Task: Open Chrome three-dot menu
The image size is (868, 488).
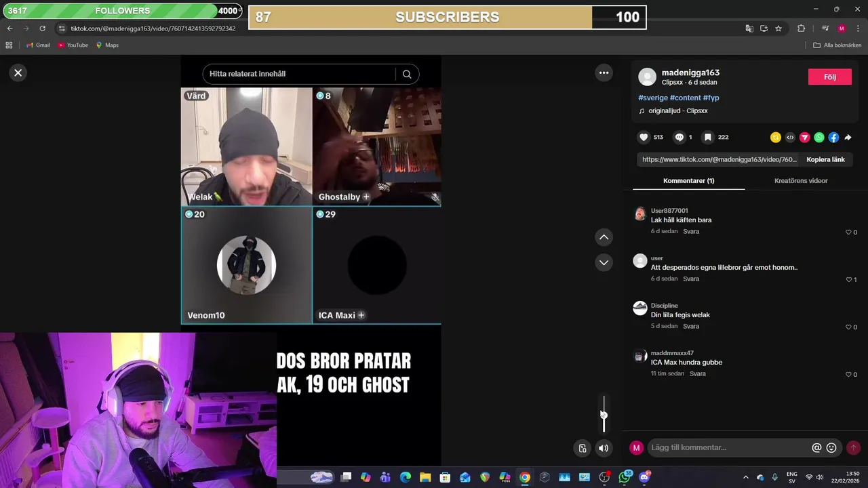Action: tap(859, 28)
